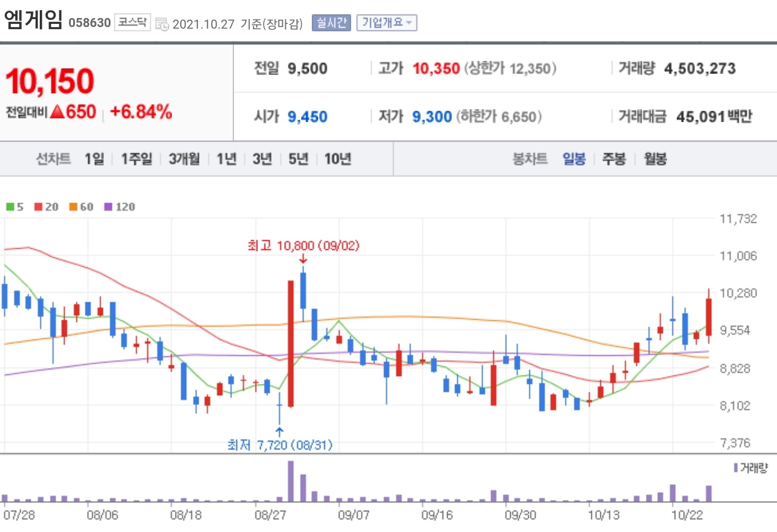Click the orange 60-day moving average swatch
Screen dimensions: 777x532
(73, 207)
